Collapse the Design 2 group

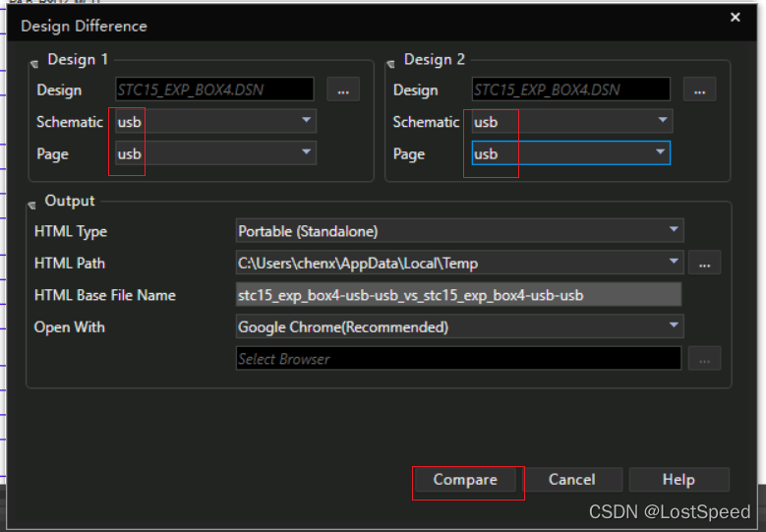click(x=390, y=62)
